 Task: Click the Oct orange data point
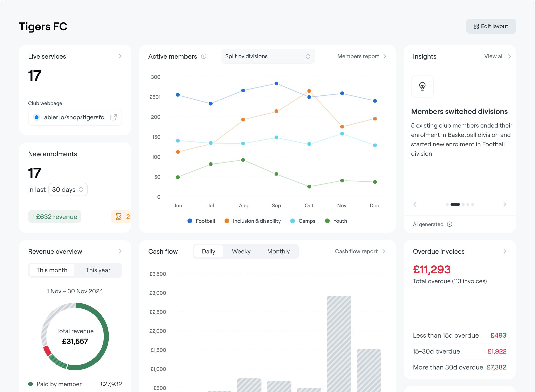309,91
